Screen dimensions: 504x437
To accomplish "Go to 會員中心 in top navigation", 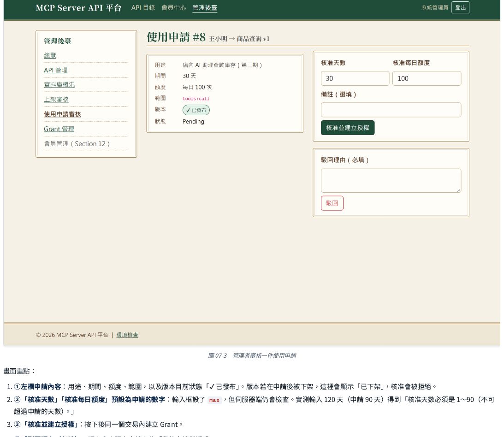I will click(173, 7).
